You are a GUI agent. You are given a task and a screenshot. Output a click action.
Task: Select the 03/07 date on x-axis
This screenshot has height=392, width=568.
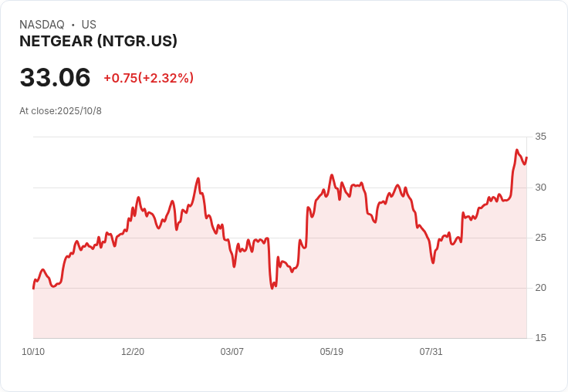click(x=232, y=352)
